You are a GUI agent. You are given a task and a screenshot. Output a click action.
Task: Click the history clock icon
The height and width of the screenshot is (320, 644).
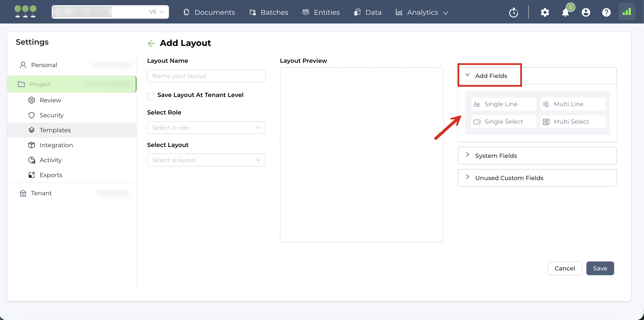coord(513,12)
